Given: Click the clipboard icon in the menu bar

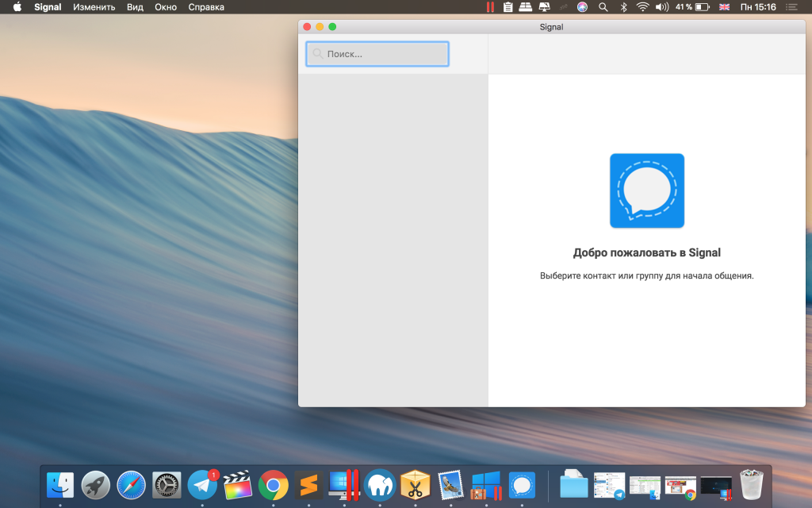Looking at the screenshot, I should 508,7.
